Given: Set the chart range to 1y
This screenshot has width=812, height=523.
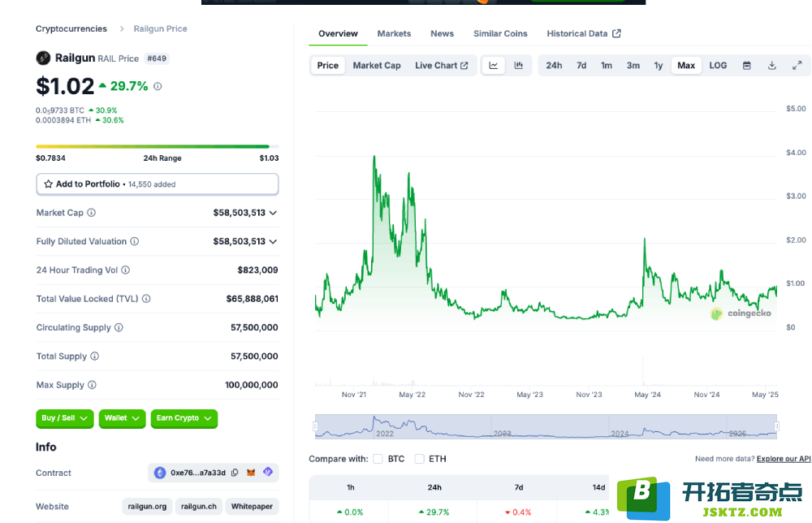Looking at the screenshot, I should 659,65.
